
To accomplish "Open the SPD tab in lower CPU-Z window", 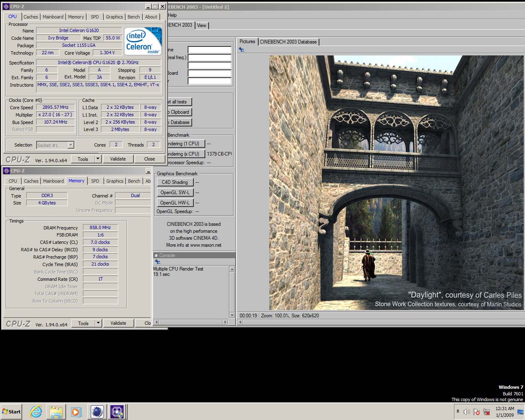I will pyautogui.click(x=95, y=181).
